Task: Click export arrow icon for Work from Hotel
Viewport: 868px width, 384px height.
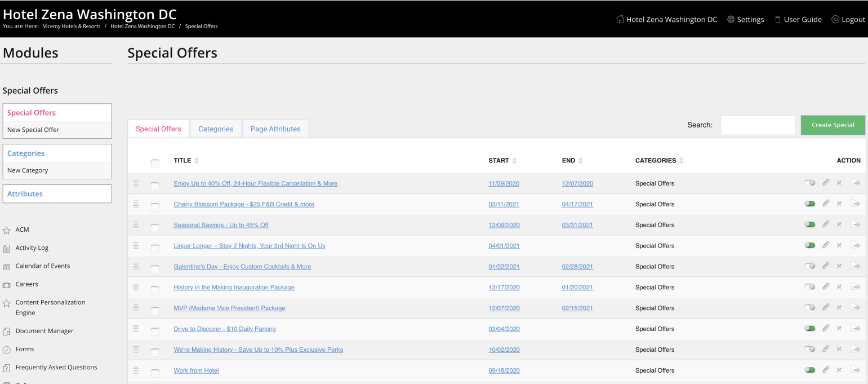Action: (x=856, y=370)
